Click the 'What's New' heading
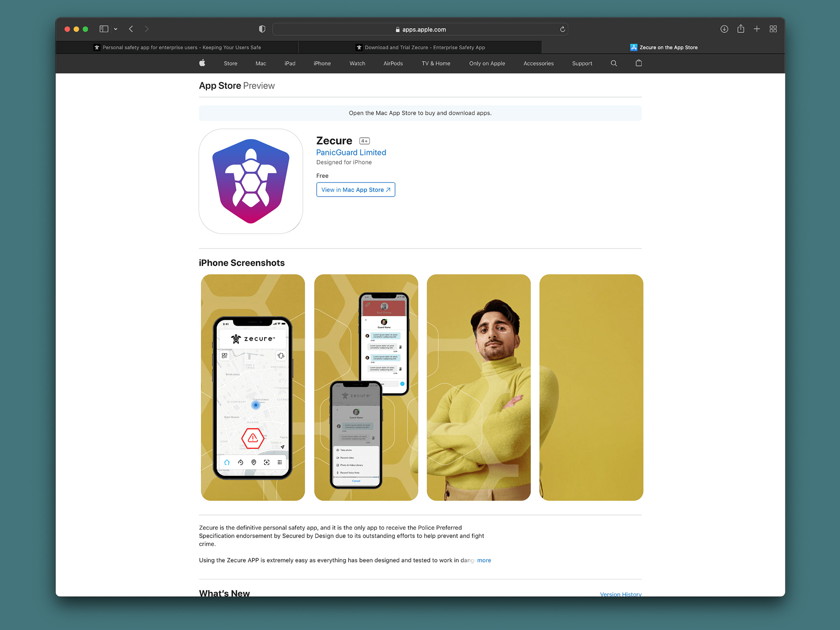 tap(224, 593)
